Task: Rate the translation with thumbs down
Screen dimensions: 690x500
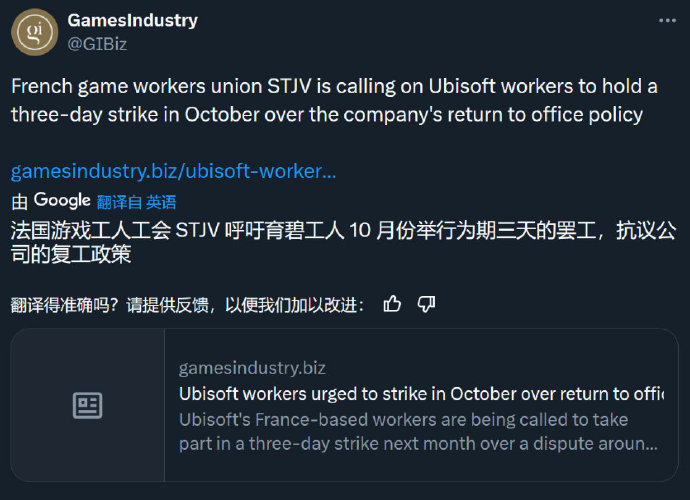Action: pyautogui.click(x=426, y=304)
